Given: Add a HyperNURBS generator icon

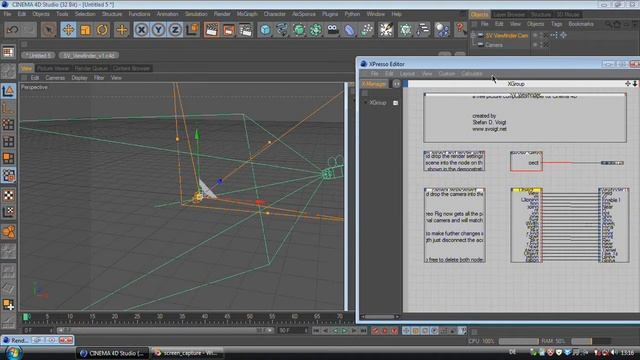Looking at the screenshot, I should (x=299, y=30).
